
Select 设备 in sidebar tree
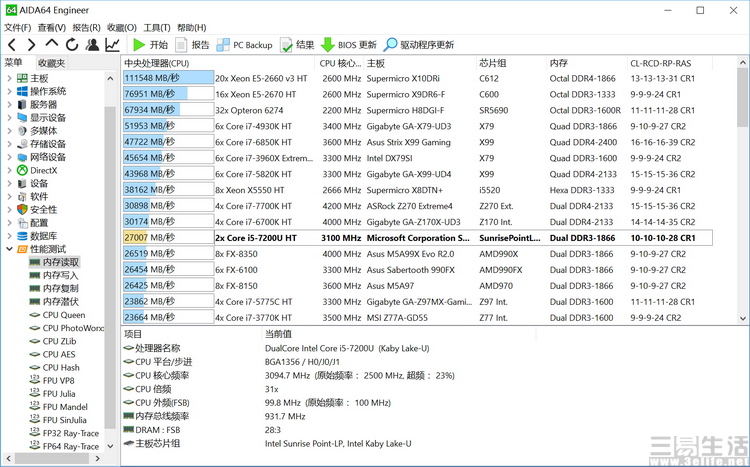(39, 183)
